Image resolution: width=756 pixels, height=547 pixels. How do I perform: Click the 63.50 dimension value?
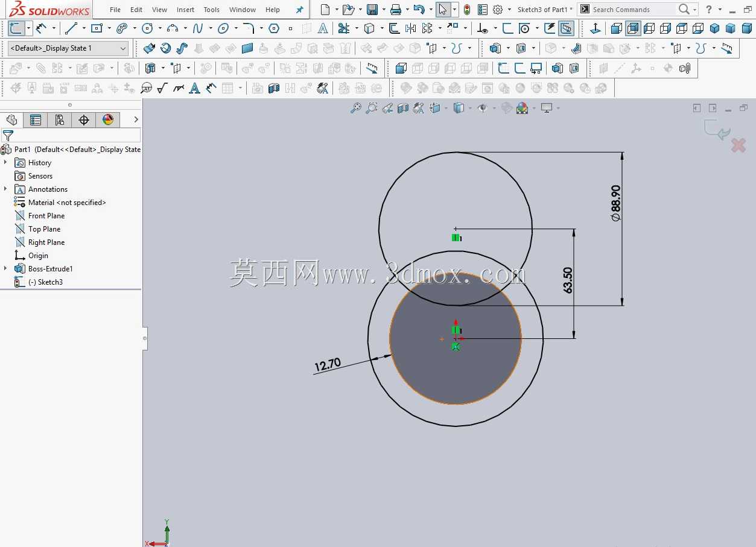click(x=568, y=280)
